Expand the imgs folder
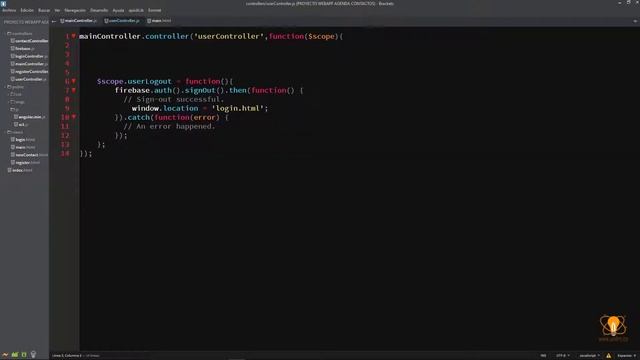The image size is (640, 360). (17, 102)
